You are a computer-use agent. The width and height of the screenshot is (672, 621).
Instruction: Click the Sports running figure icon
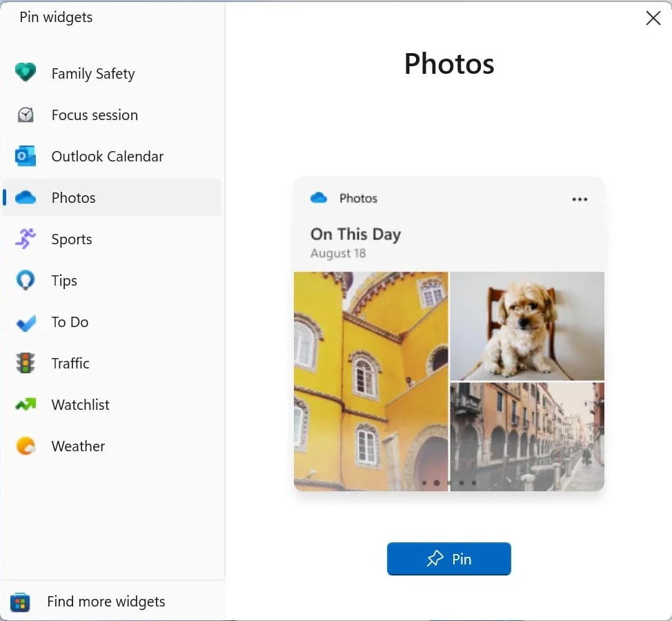(26, 239)
